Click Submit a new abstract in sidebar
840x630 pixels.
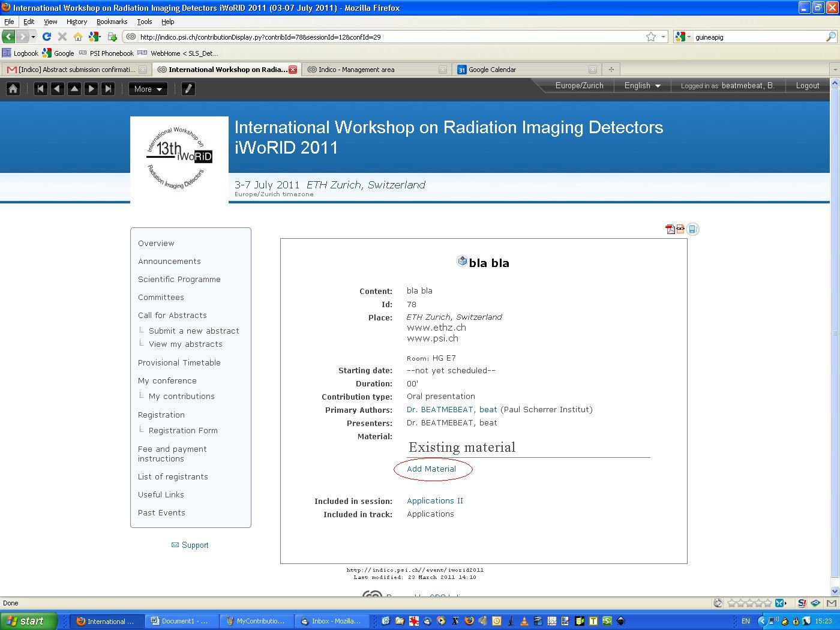194,331
